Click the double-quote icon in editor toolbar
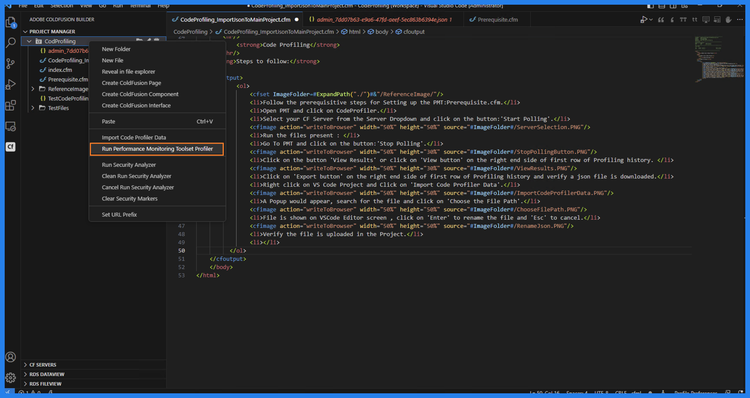This screenshot has width=750, height=398. tap(661, 20)
